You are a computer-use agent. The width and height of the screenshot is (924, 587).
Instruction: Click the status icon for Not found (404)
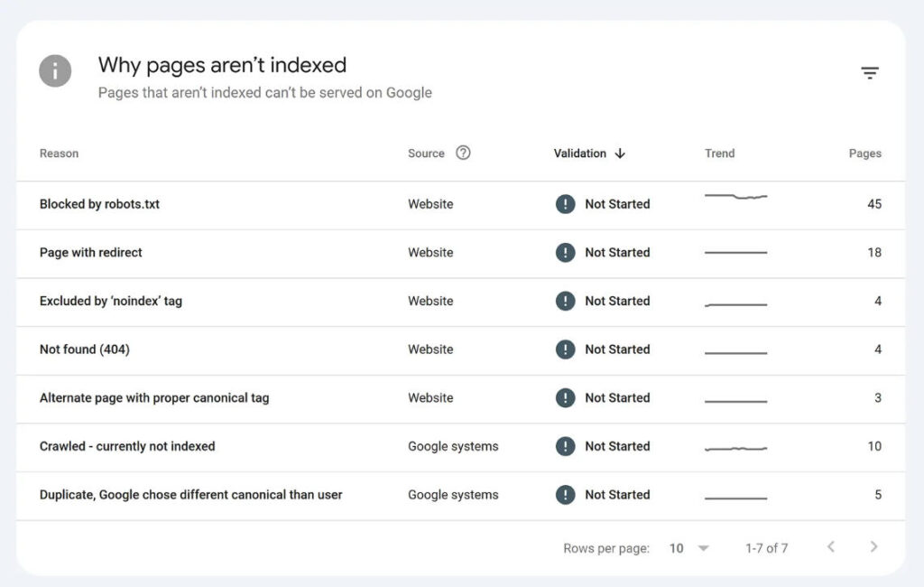[565, 349]
